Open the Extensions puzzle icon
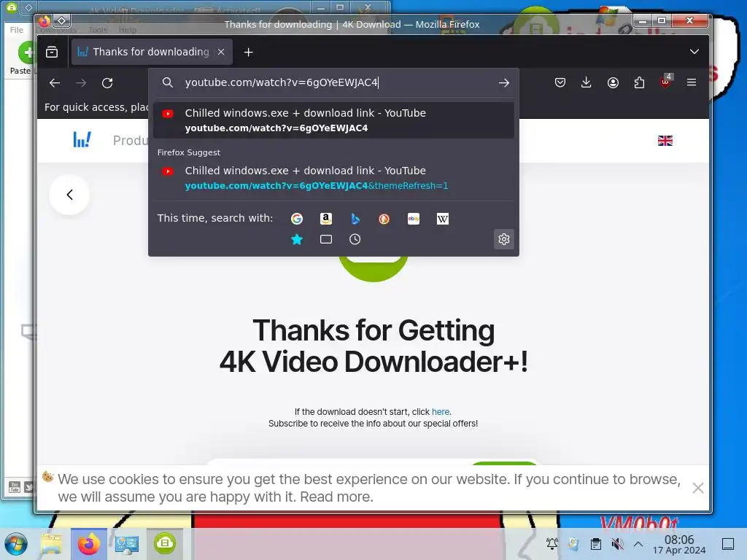The image size is (747, 560). 639,83
